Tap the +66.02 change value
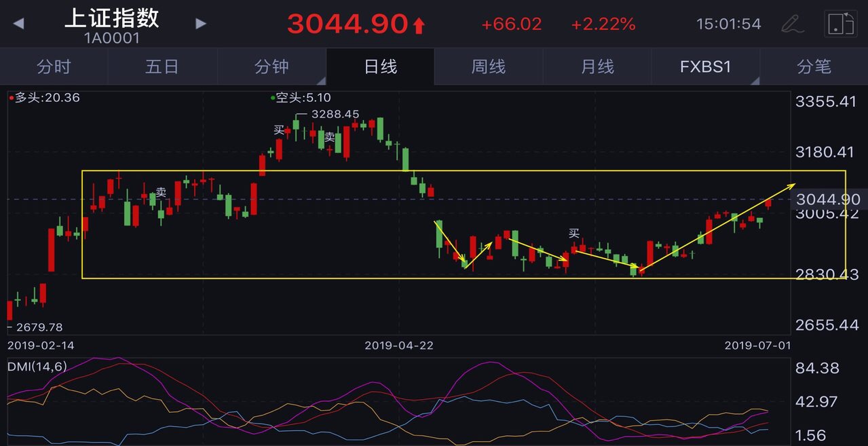This screenshot has height=446, width=868. (x=512, y=24)
